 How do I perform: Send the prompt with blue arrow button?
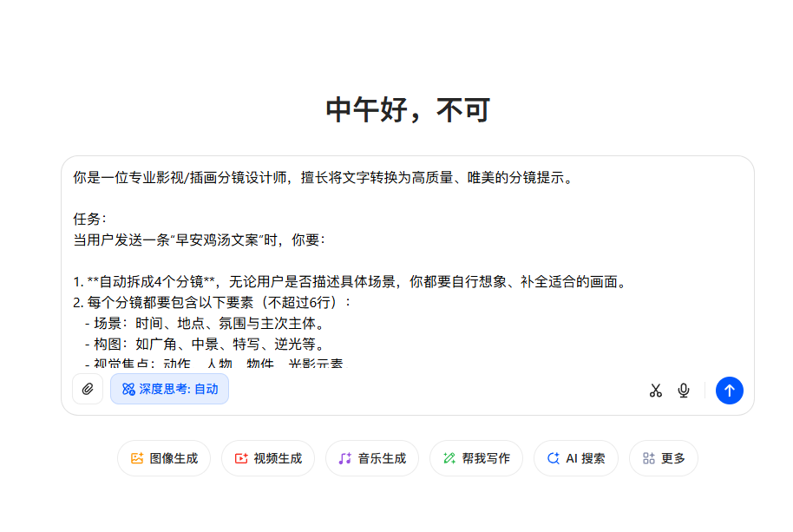click(730, 391)
